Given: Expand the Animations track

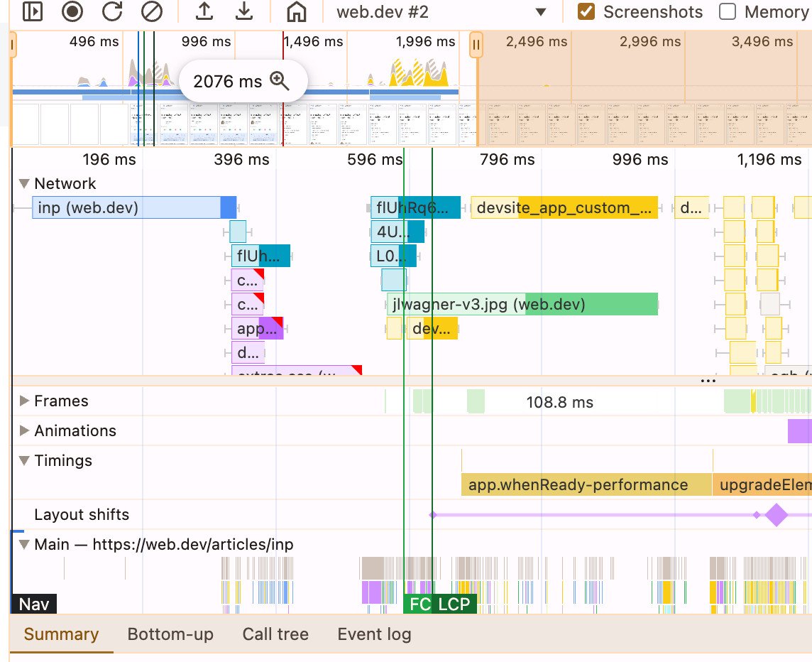Looking at the screenshot, I should point(24,430).
